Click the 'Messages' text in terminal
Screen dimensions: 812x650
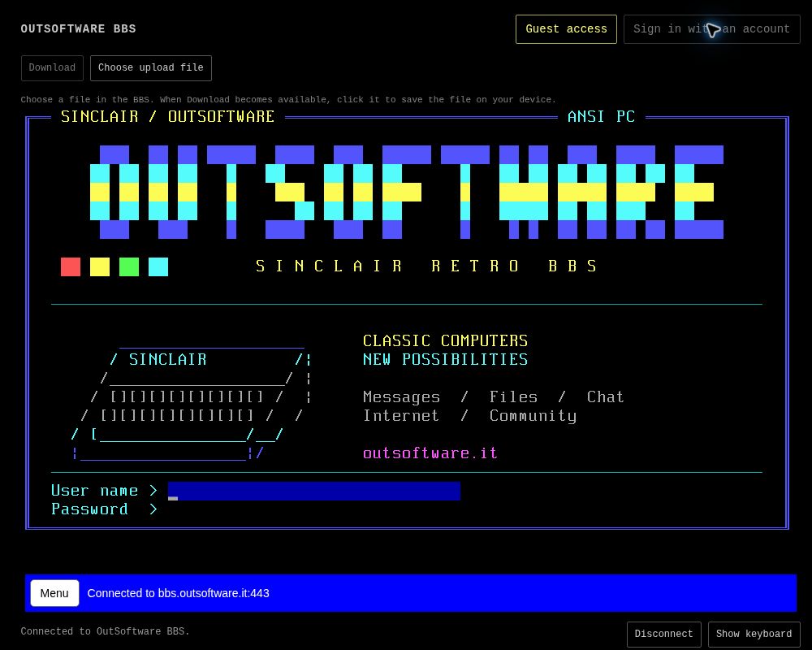(401, 397)
